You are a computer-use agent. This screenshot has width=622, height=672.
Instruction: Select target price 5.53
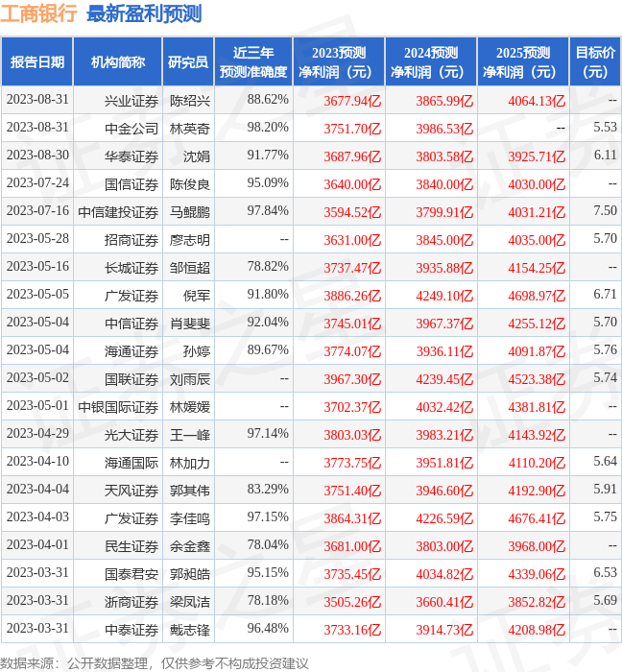tap(605, 128)
